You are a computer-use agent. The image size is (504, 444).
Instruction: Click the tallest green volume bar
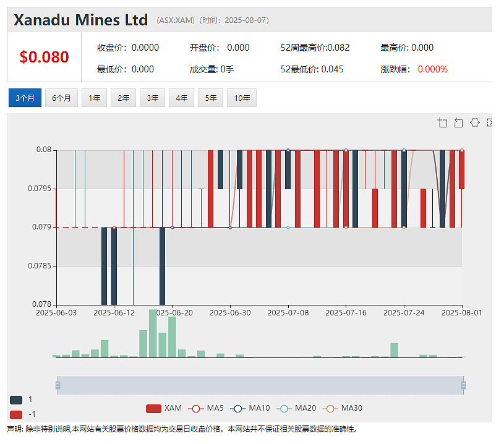tap(153, 333)
